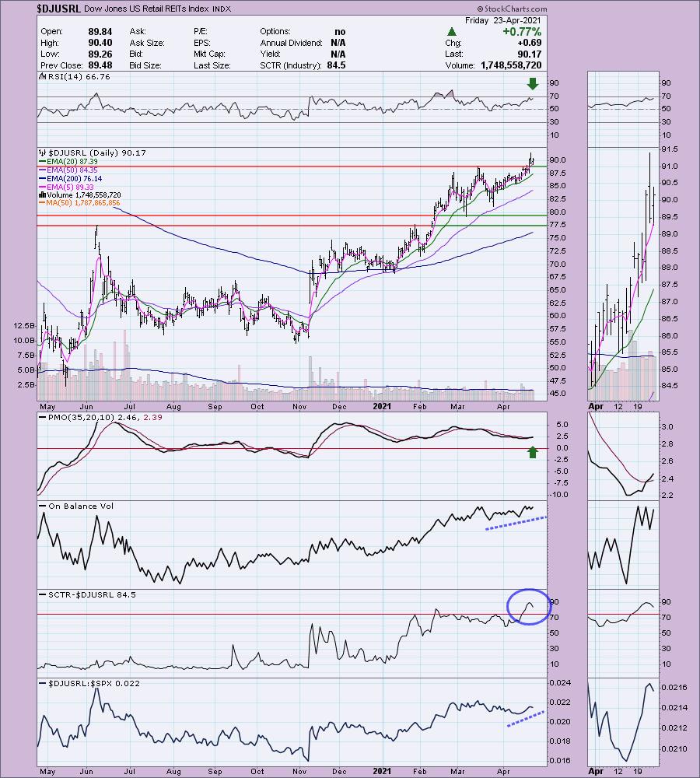Click the RSI(14) 66.76 indicator label
The height and width of the screenshot is (778, 700).
[79, 77]
